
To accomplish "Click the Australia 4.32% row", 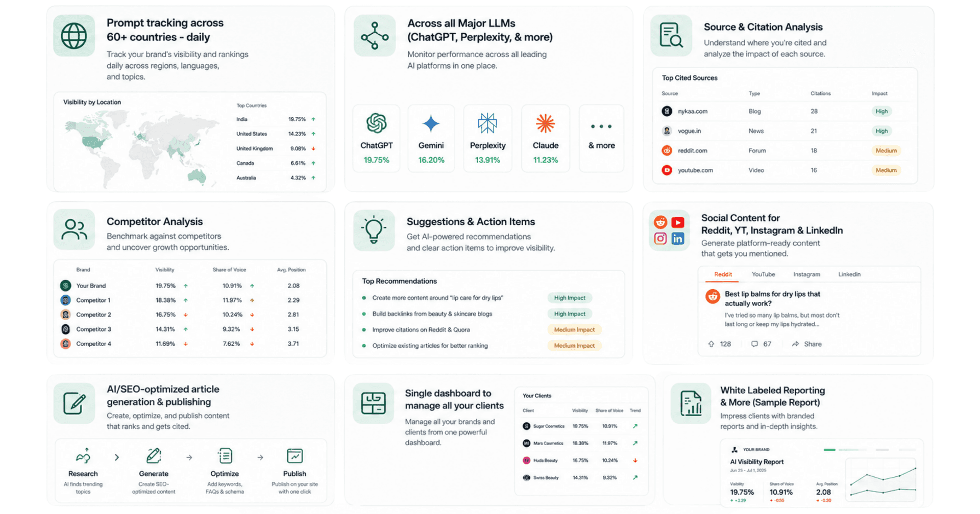I will pos(276,178).
